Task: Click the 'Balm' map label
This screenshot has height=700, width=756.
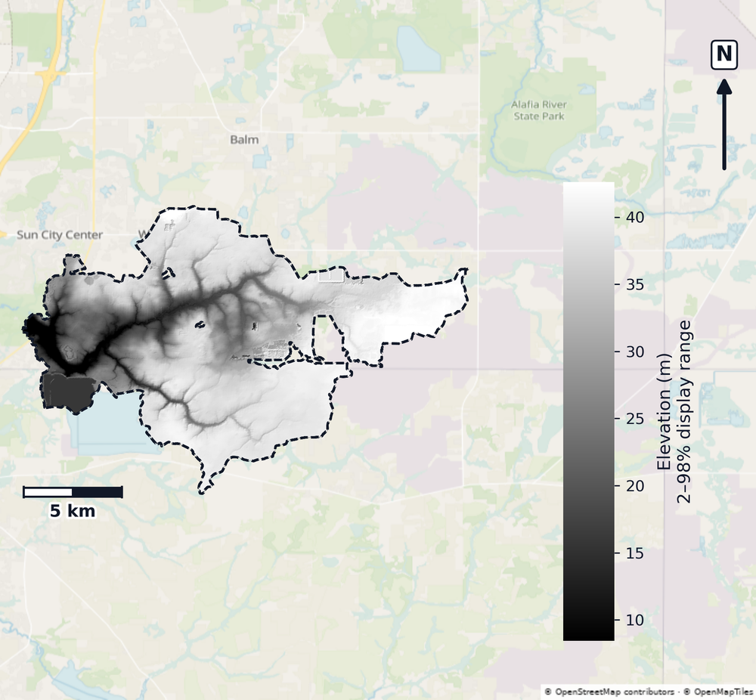Action: tap(244, 140)
